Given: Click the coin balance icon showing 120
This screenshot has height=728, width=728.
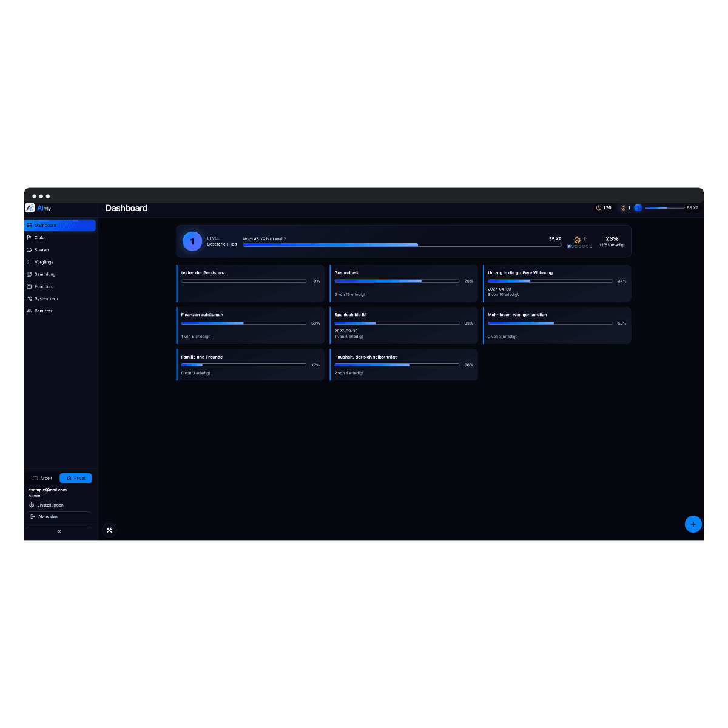Looking at the screenshot, I should [x=599, y=208].
